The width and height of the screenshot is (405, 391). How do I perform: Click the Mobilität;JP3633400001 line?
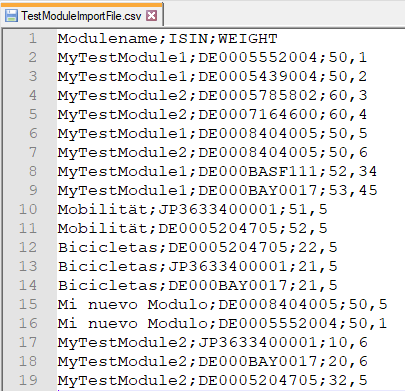pos(192,210)
